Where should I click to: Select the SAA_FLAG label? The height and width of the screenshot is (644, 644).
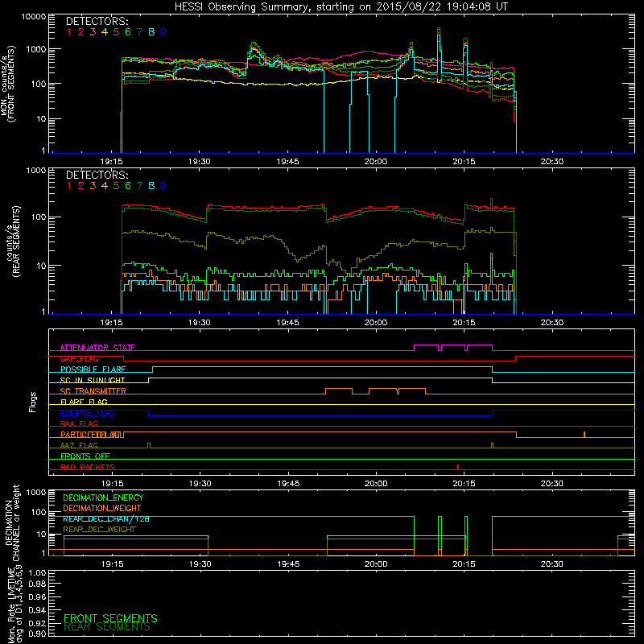[79, 424]
